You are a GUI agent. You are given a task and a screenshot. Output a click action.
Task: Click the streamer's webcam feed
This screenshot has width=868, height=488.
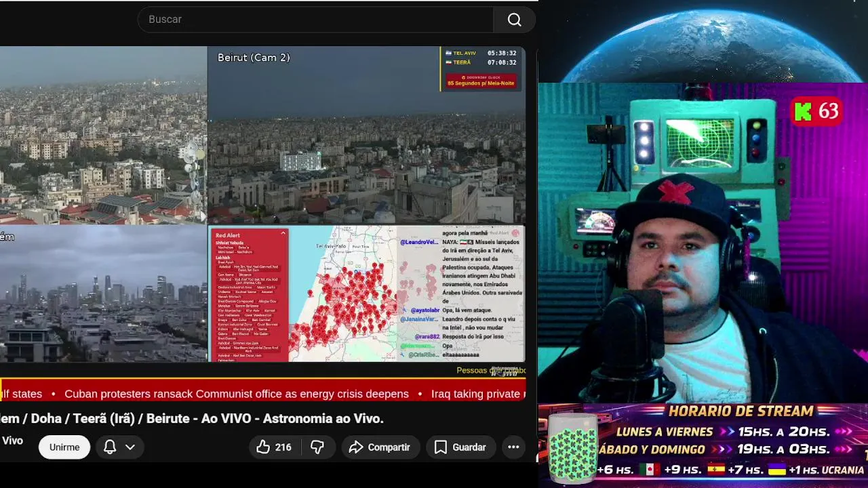[703, 243]
